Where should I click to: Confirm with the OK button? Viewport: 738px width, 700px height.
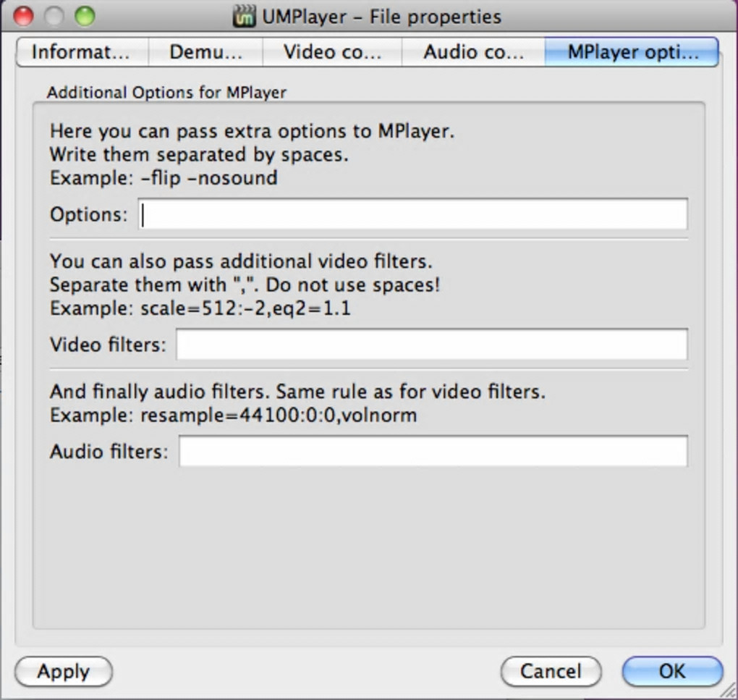tap(672, 671)
